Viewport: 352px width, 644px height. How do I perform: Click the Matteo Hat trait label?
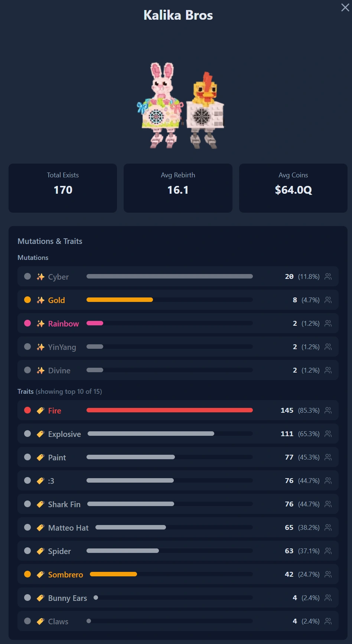click(x=68, y=528)
